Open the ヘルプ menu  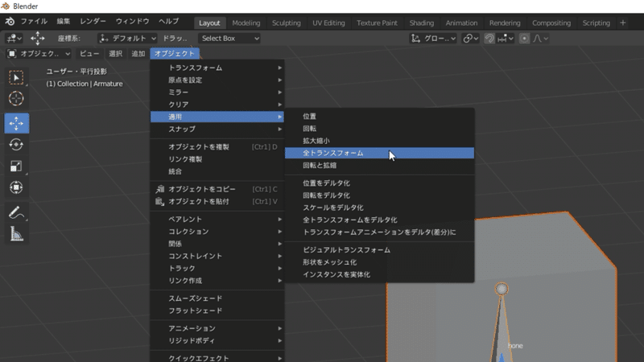pyautogui.click(x=169, y=22)
